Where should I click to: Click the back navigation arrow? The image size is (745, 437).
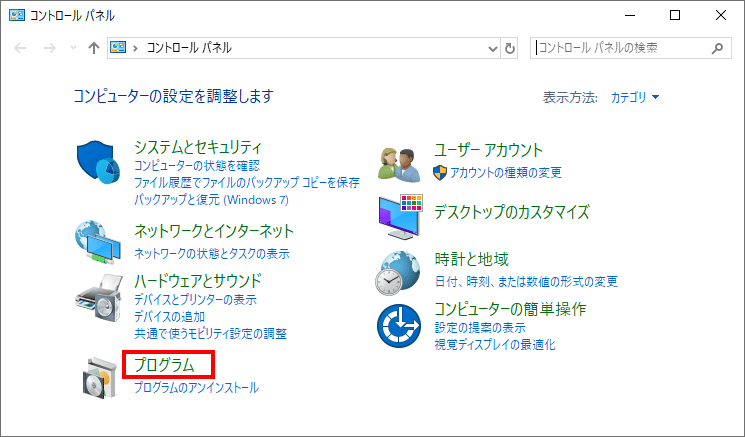point(20,48)
